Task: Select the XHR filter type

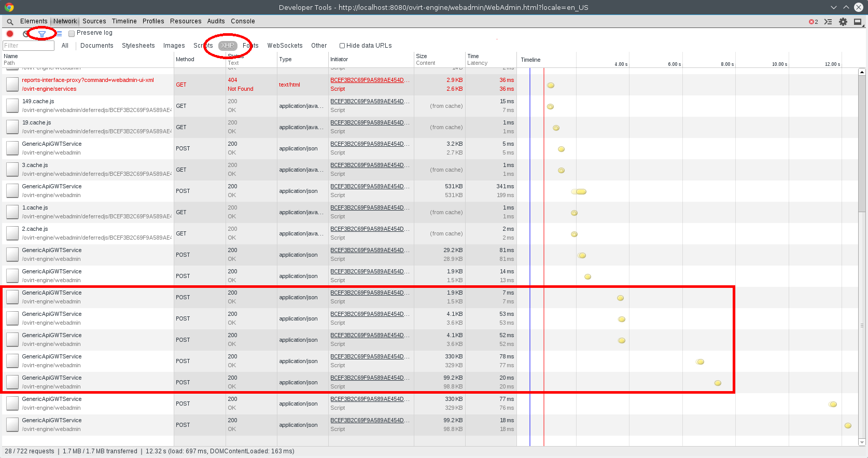Action: click(228, 46)
